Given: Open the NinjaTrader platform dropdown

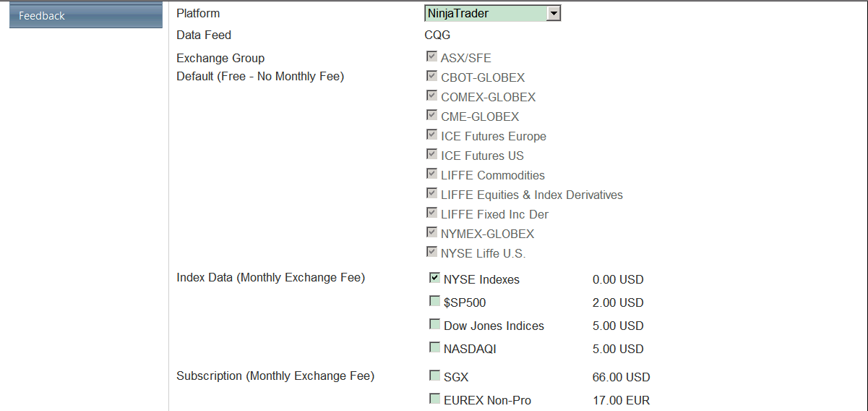Looking at the screenshot, I should coord(492,13).
